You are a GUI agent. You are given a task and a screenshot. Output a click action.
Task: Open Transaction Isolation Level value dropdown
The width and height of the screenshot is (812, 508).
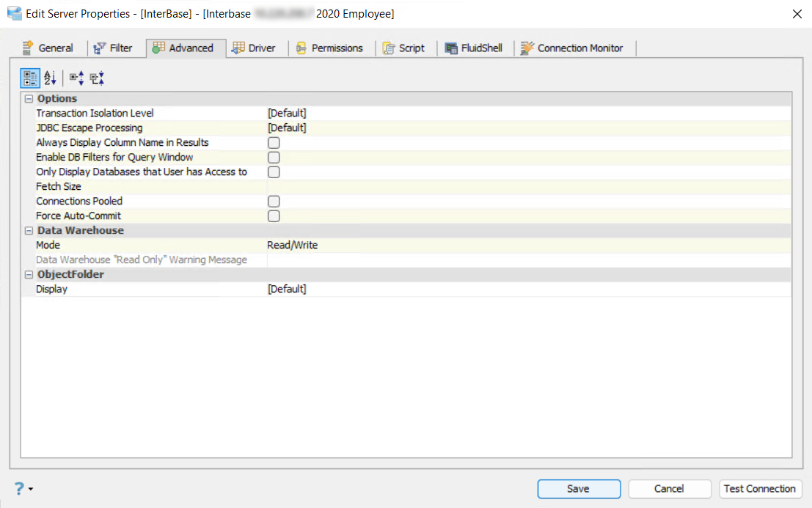529,114
